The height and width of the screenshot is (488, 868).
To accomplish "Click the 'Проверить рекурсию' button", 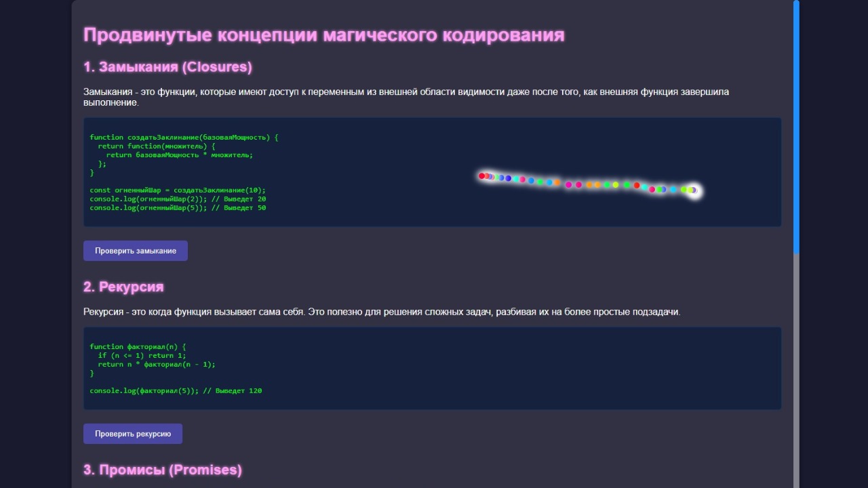I will point(132,433).
